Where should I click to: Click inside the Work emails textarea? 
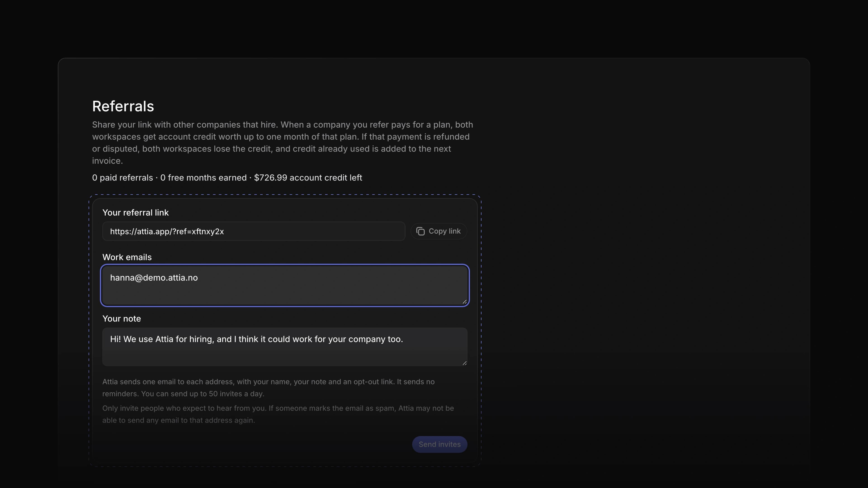click(x=285, y=286)
